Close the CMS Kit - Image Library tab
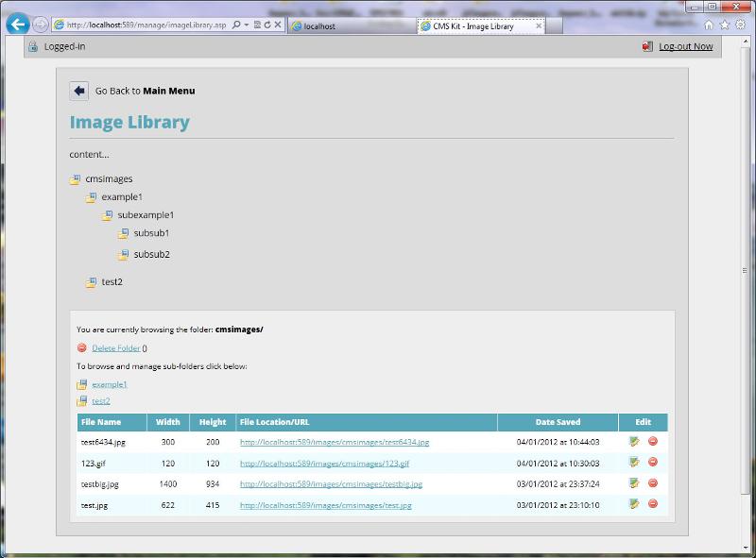Viewport: 756px width, 558px height. pos(539,25)
